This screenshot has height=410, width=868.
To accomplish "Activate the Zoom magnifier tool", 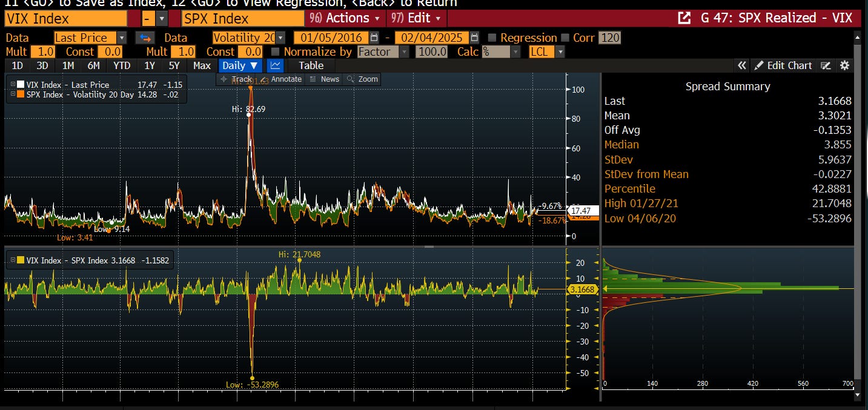I will (x=363, y=79).
